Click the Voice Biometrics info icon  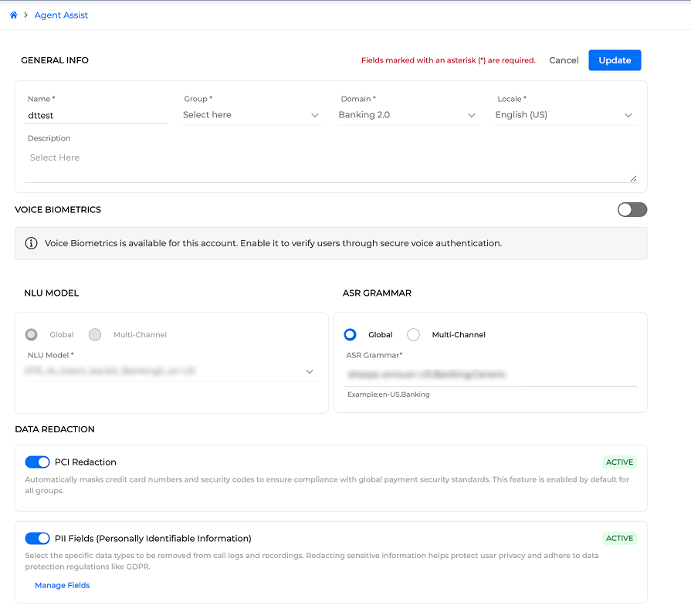(31, 243)
